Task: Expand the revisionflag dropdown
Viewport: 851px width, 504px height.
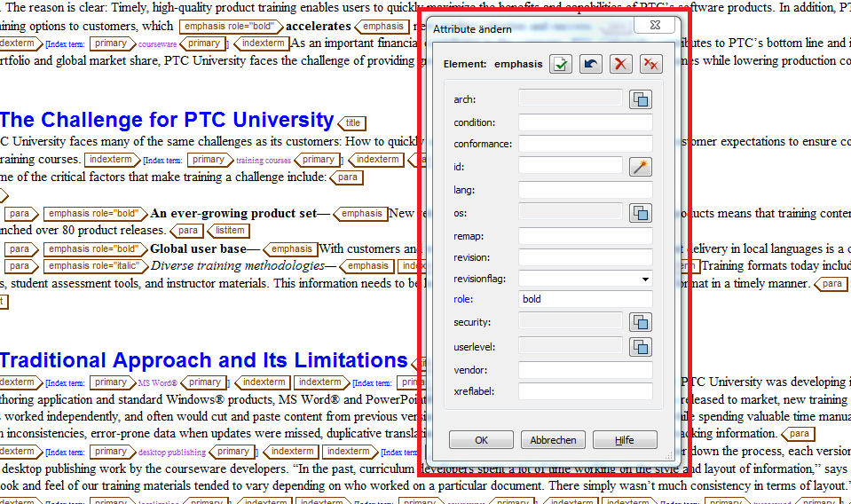Action: coord(645,280)
